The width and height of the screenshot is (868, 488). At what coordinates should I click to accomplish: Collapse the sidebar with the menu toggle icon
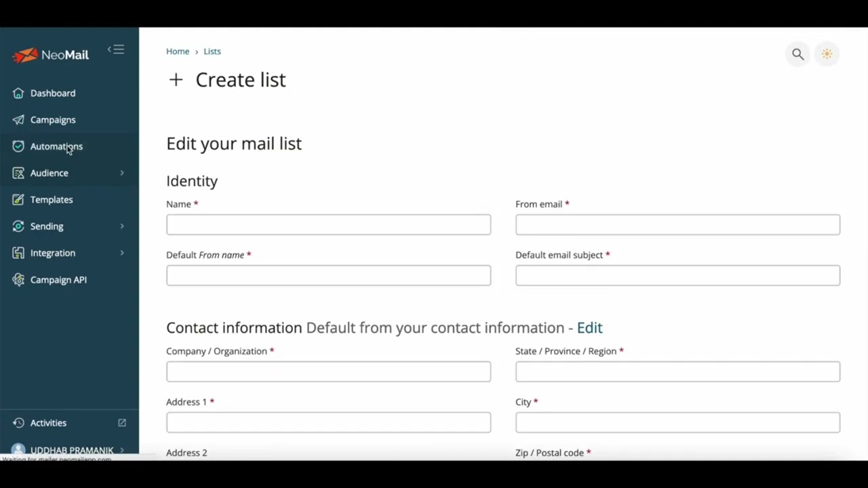point(117,49)
